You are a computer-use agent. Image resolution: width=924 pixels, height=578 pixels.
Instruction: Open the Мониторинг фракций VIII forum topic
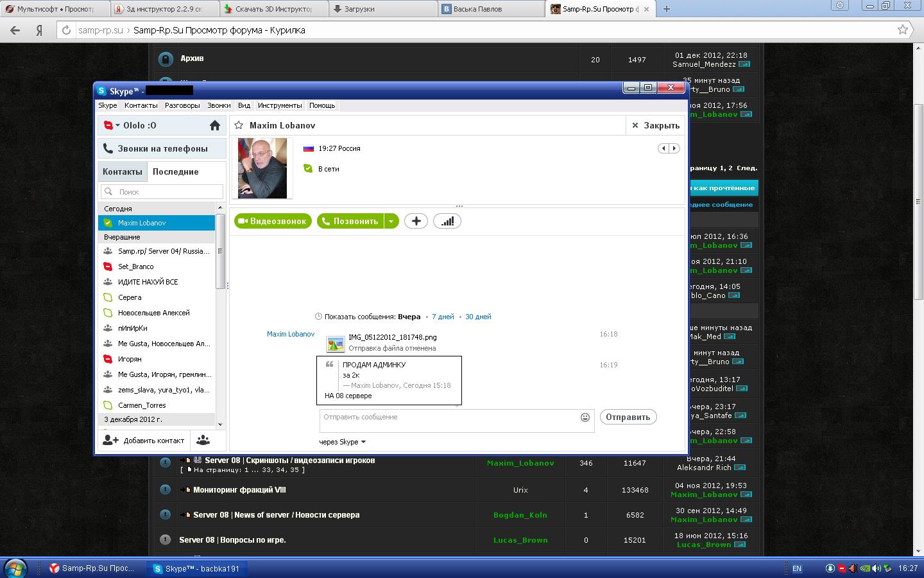(239, 490)
